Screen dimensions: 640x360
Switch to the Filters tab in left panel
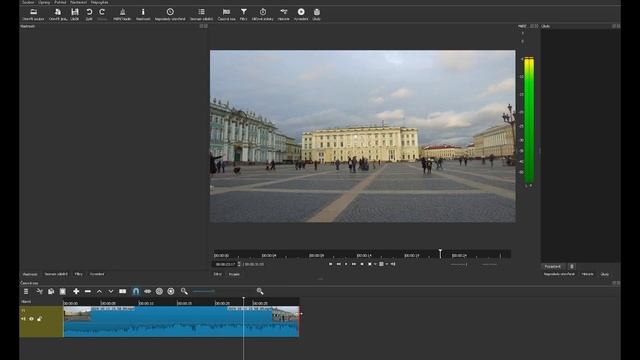tap(79, 274)
